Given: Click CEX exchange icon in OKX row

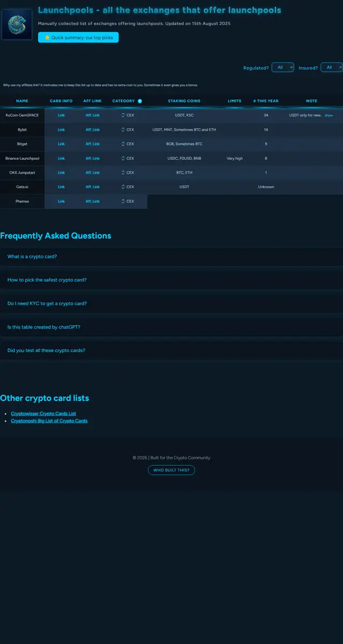Looking at the screenshot, I should pos(123,173).
